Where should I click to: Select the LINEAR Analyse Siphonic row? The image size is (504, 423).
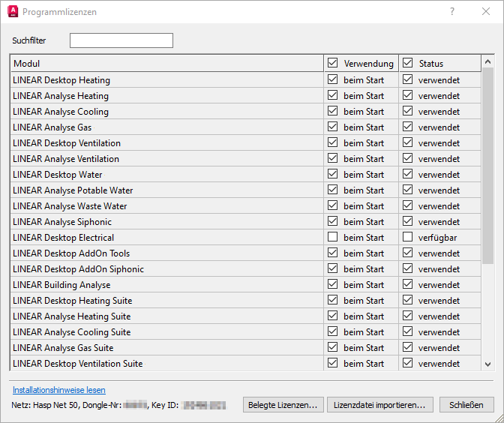pyautogui.click(x=246, y=221)
